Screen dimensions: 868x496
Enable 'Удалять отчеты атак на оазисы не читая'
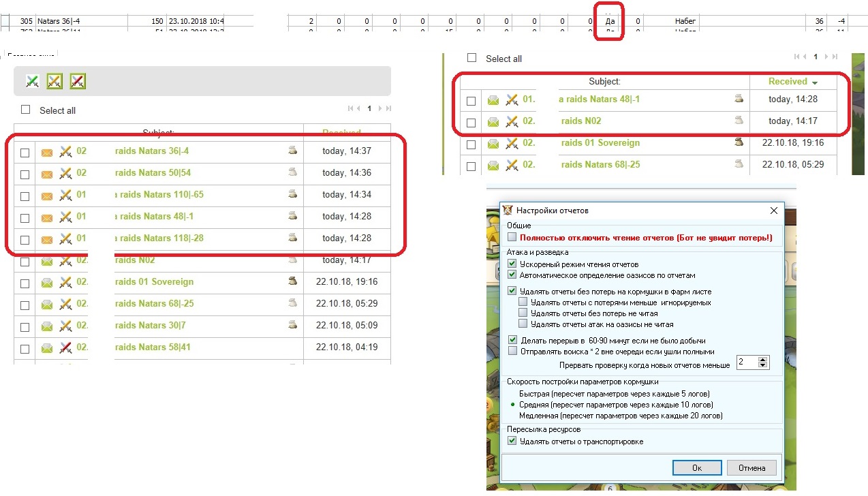(x=523, y=324)
